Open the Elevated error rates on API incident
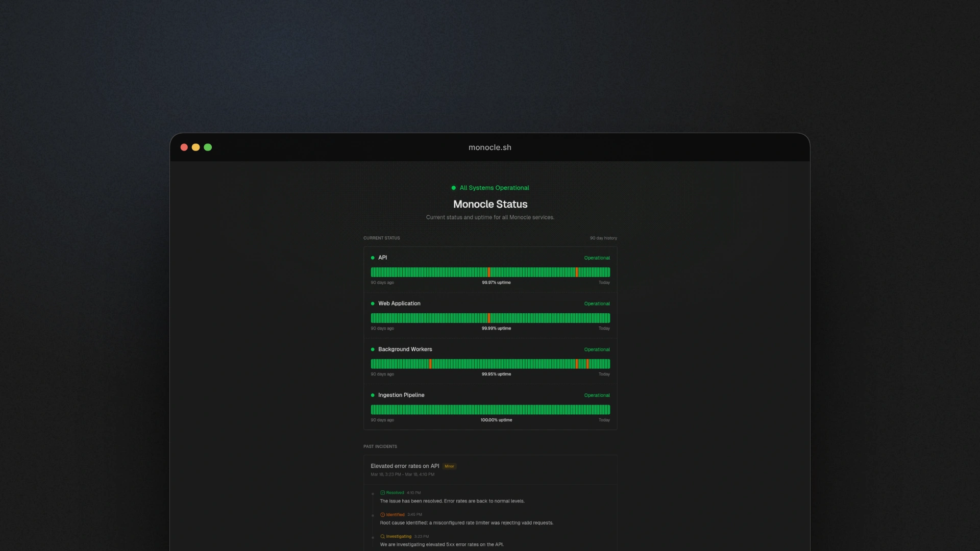 click(x=405, y=466)
